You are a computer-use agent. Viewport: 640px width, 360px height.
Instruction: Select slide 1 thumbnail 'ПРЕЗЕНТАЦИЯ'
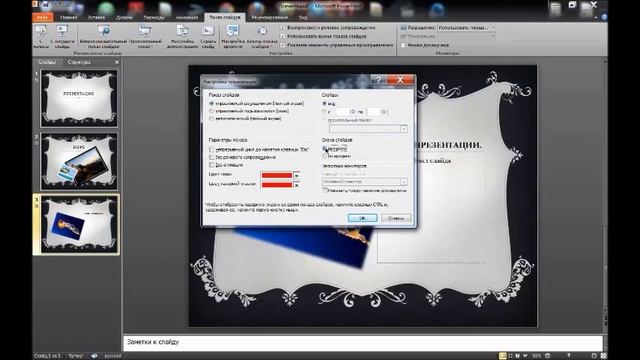(x=79, y=98)
